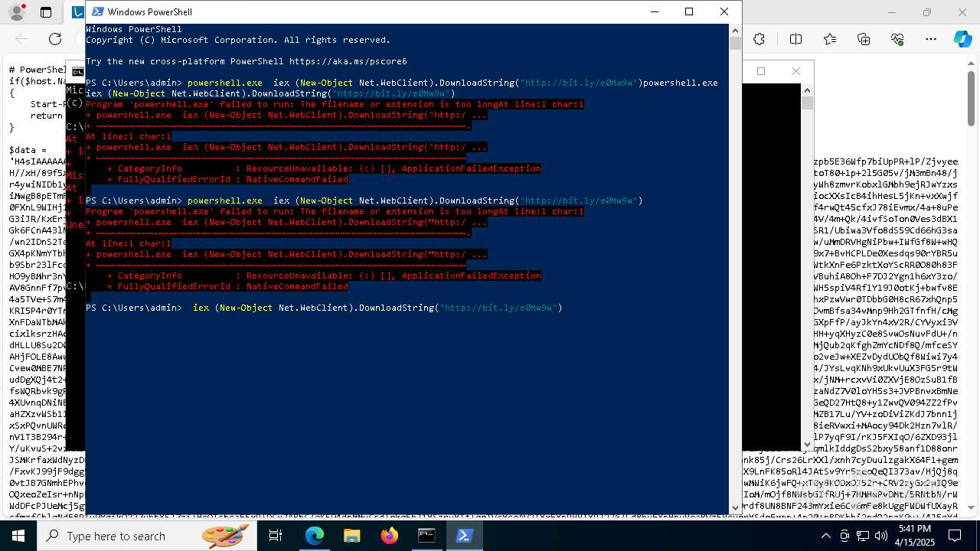Close the Windows PowerShell window

724,11
